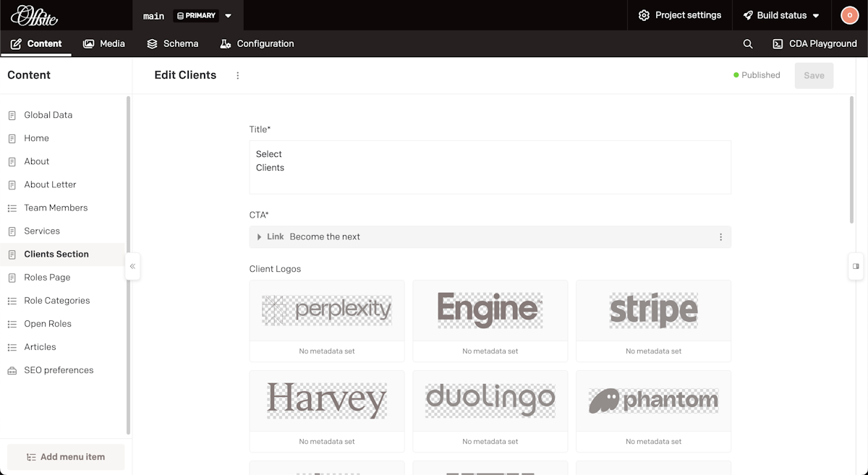868x475 pixels.
Task: Switch to the Schema tab
Action: [x=172, y=44]
